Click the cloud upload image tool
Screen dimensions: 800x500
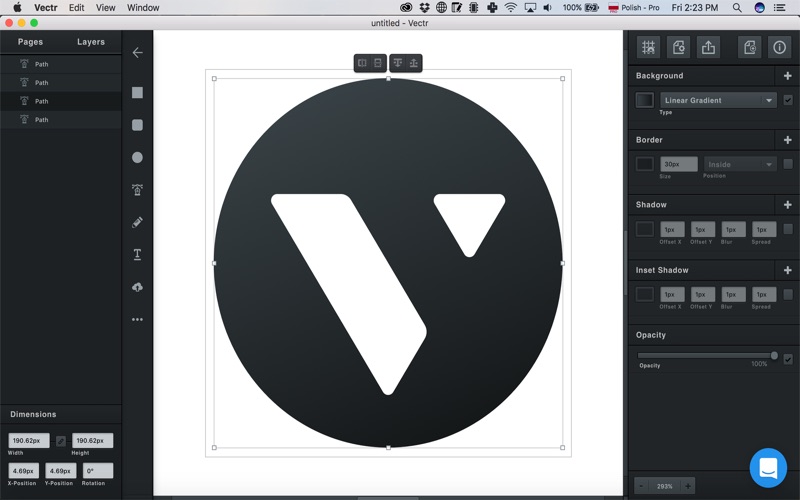click(x=137, y=287)
